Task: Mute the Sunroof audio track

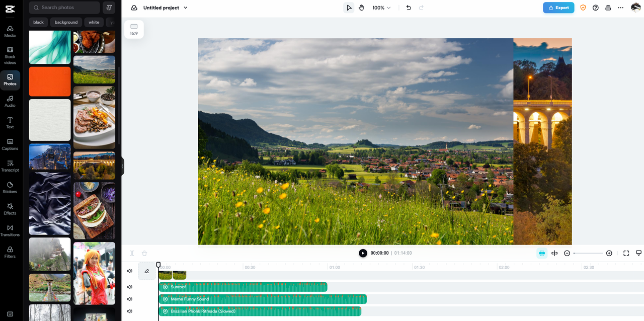Action: click(x=130, y=287)
